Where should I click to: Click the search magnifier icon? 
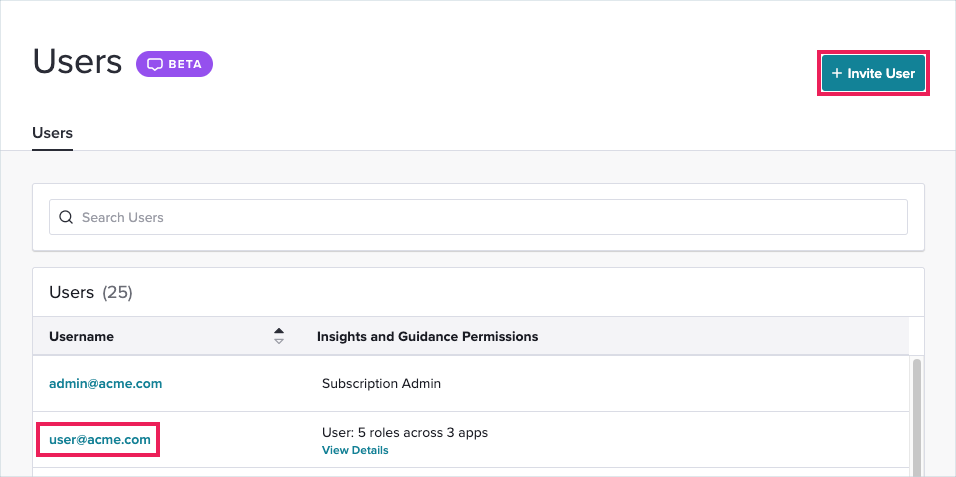click(x=66, y=217)
